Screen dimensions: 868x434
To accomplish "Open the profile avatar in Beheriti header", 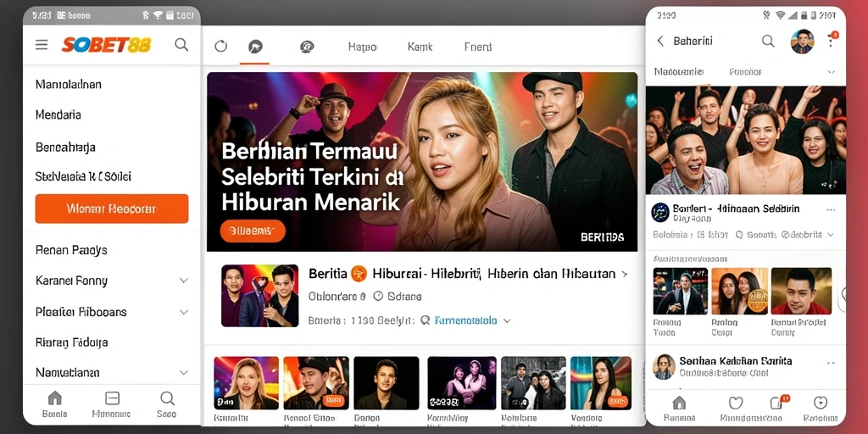I will pyautogui.click(x=802, y=42).
